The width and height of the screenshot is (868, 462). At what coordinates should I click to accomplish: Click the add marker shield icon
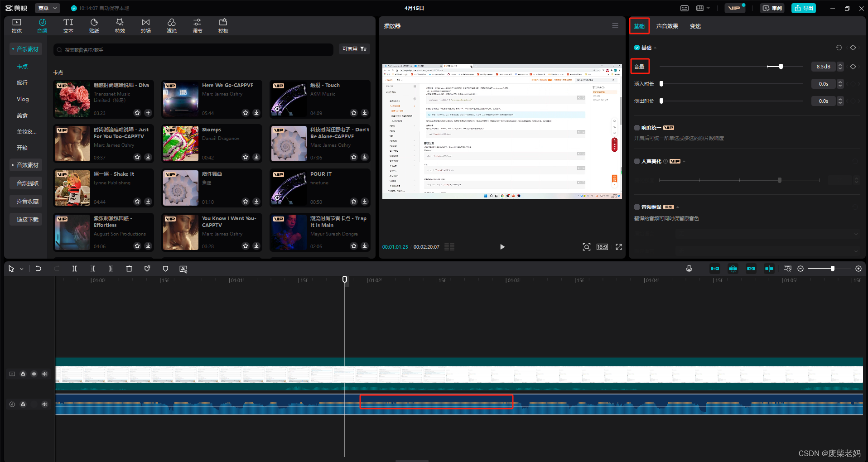[x=165, y=269]
